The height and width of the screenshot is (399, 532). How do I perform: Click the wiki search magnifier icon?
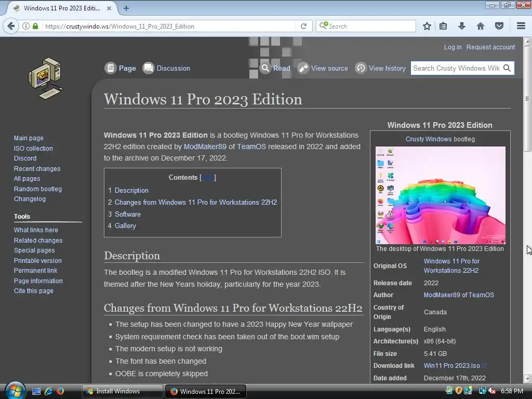pyautogui.click(x=507, y=68)
